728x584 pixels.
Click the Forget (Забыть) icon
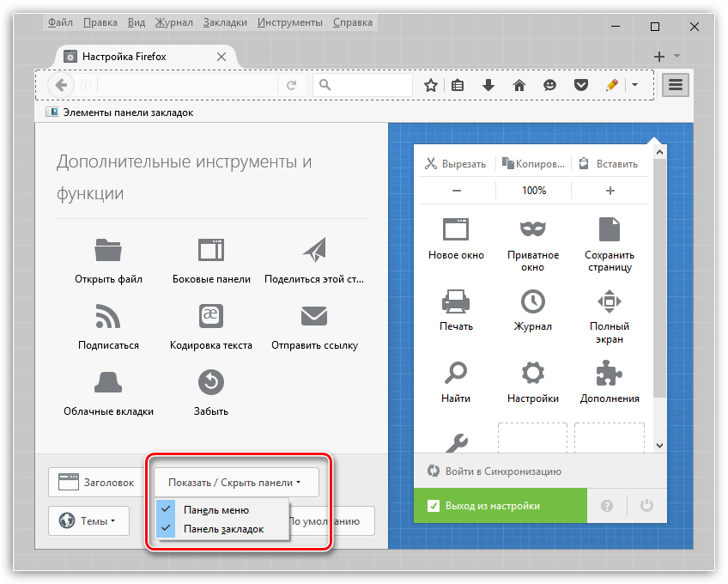tap(211, 381)
